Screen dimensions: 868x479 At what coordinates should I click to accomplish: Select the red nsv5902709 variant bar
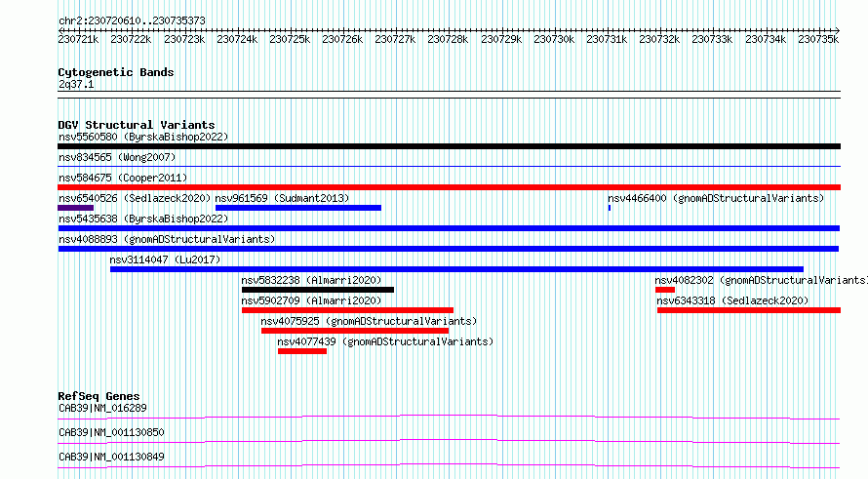point(347,310)
